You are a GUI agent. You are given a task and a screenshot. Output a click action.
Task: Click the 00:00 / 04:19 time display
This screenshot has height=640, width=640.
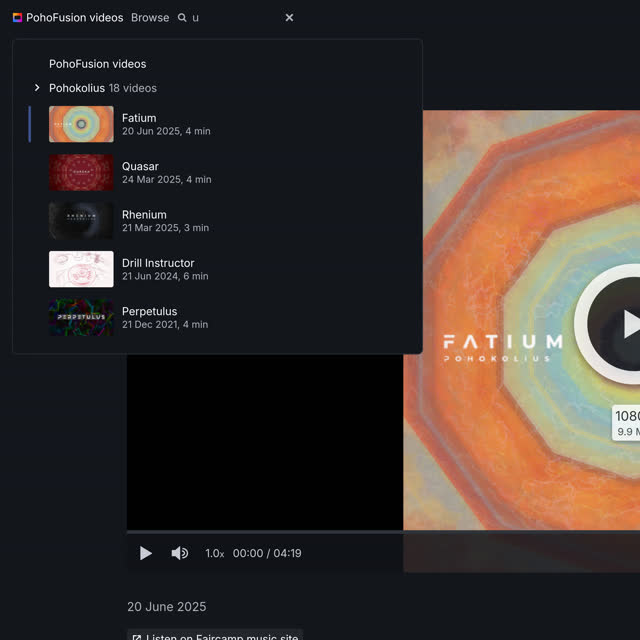click(x=267, y=553)
